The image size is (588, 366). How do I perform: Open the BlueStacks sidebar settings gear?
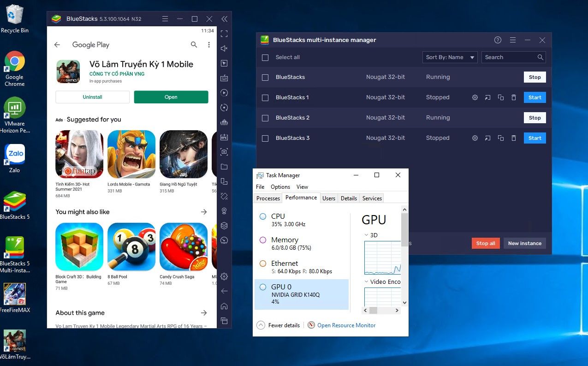(224, 276)
